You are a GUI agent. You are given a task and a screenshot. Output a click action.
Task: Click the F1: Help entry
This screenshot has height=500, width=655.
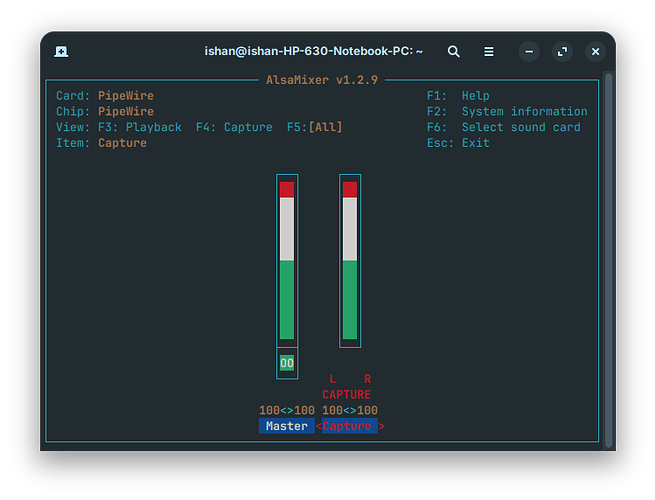click(458, 96)
